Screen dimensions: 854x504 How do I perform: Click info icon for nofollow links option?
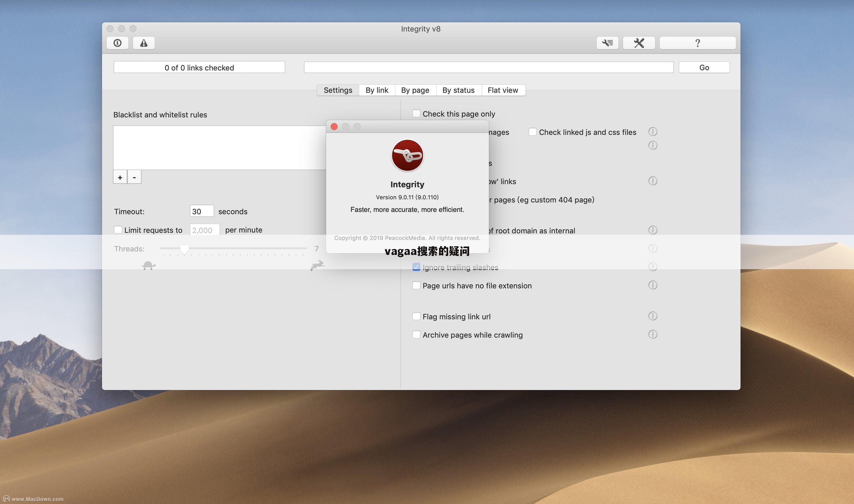pyautogui.click(x=653, y=181)
